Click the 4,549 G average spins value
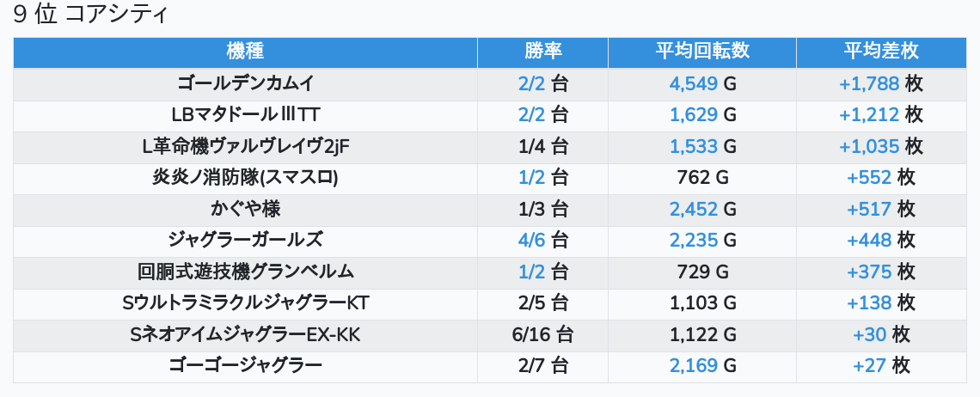This screenshot has height=397, width=980. pos(702,83)
